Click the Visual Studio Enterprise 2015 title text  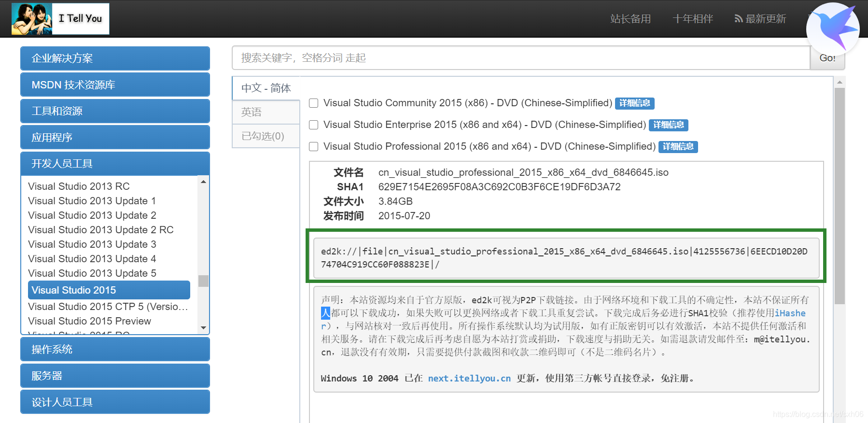[x=485, y=125]
